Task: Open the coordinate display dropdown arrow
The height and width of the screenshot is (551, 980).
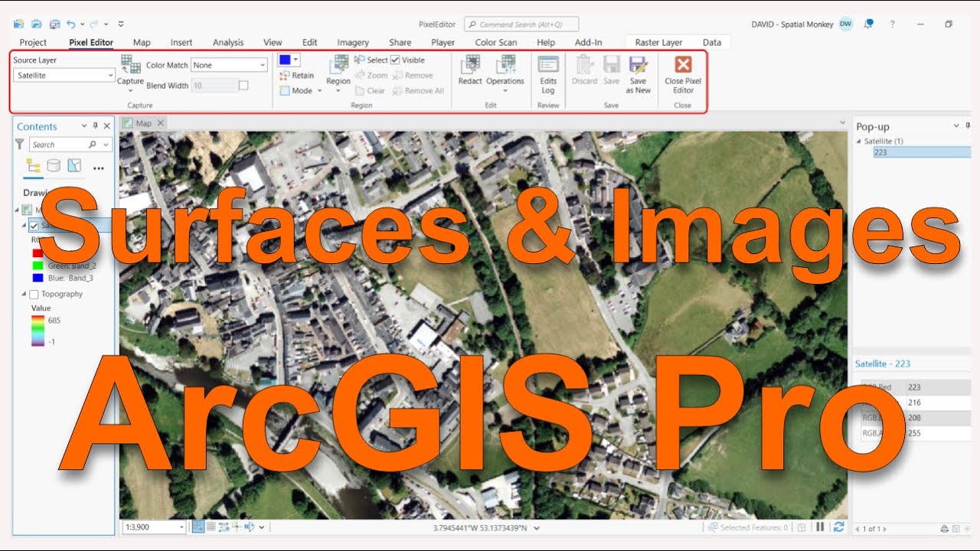Action: [537, 528]
